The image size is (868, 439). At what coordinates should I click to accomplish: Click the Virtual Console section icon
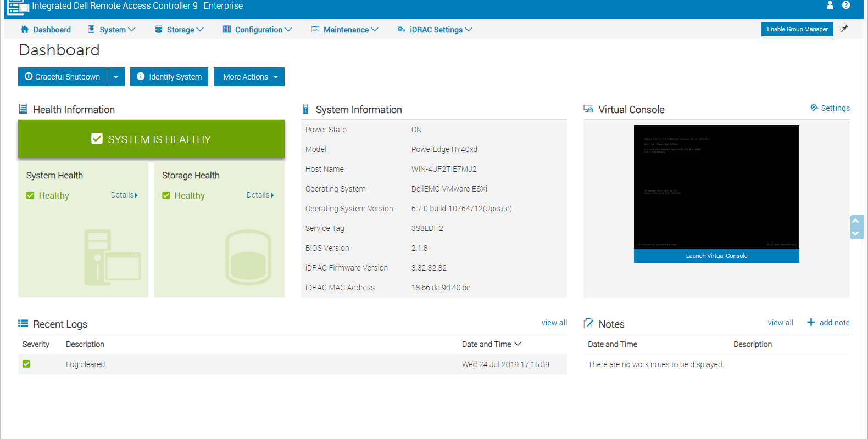(588, 109)
